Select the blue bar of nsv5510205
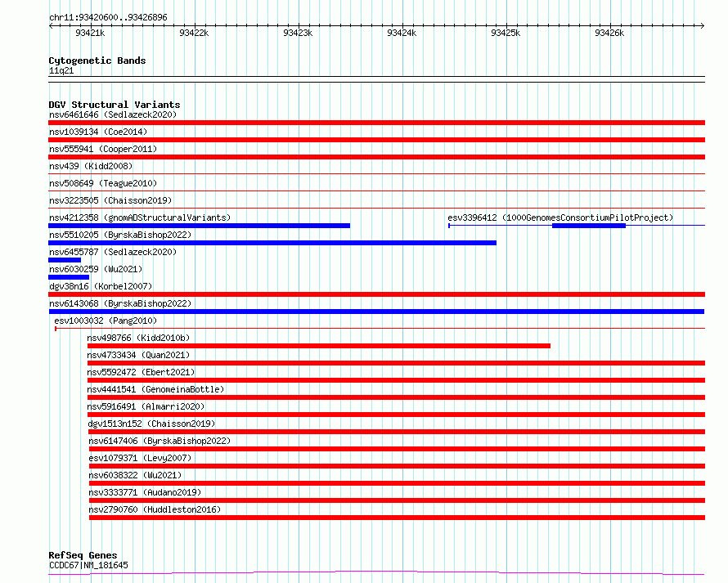728x583 pixels. (x=272, y=243)
